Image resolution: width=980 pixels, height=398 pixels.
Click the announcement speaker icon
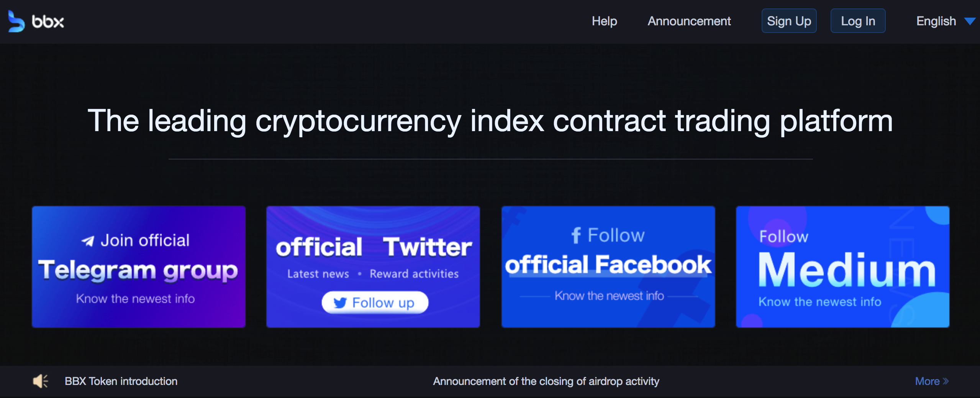coord(40,381)
